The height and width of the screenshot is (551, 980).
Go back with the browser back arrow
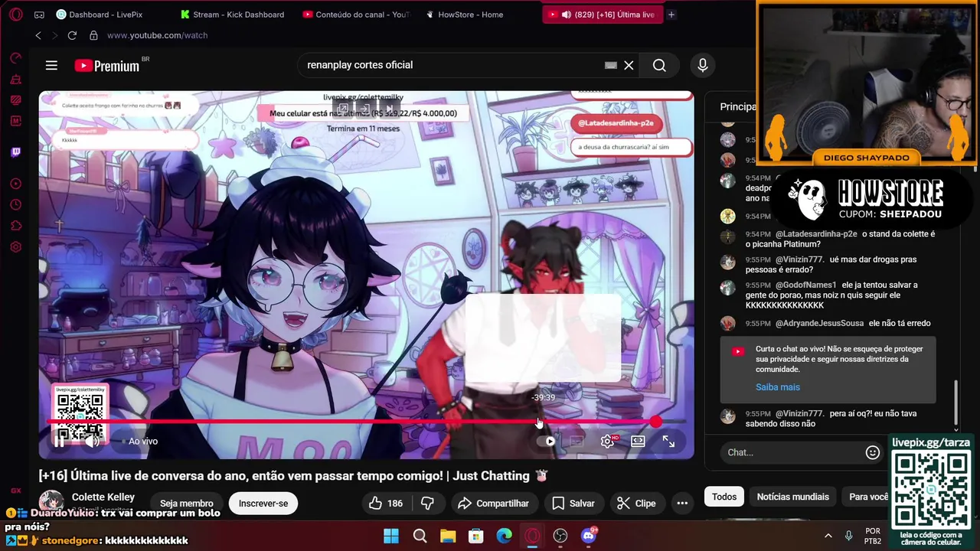38,35
